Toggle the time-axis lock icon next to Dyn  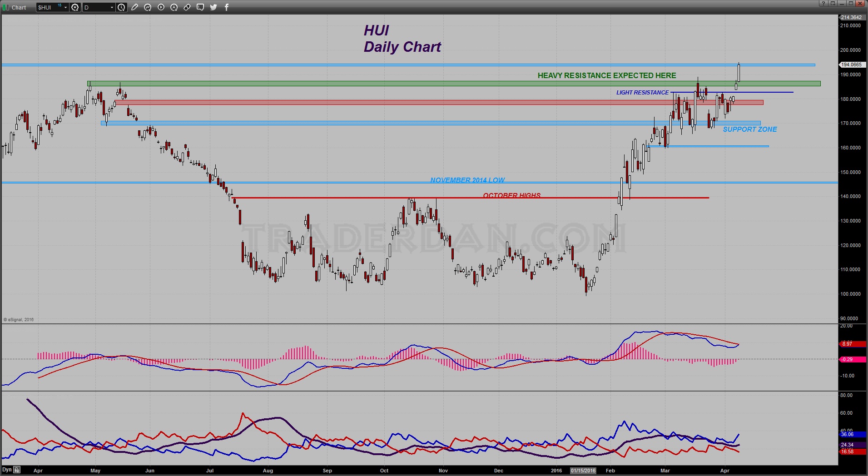17,470
